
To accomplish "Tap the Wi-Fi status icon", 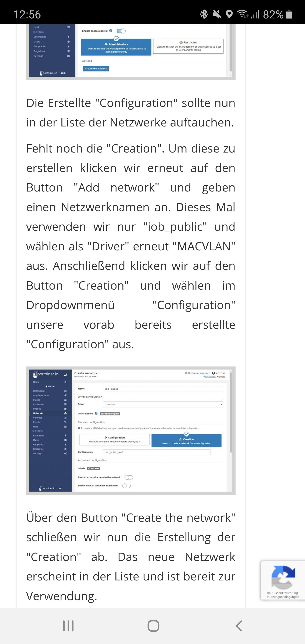I will pos(243,14).
